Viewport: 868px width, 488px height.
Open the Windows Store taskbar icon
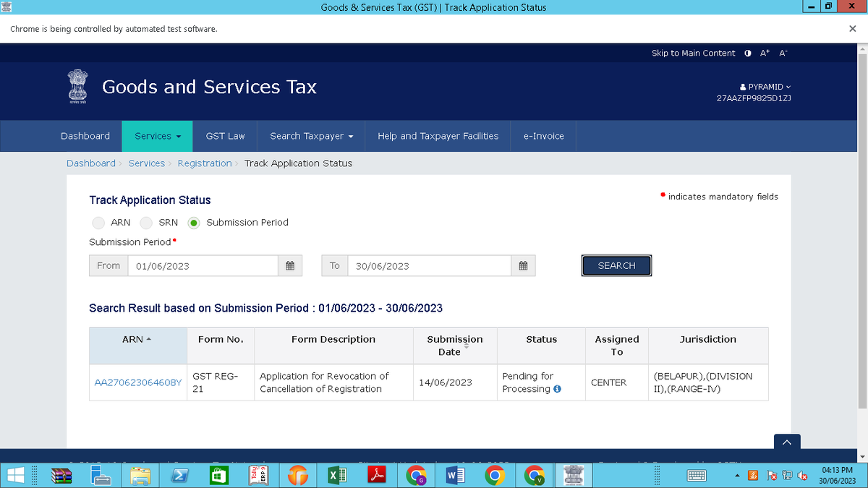coord(219,476)
